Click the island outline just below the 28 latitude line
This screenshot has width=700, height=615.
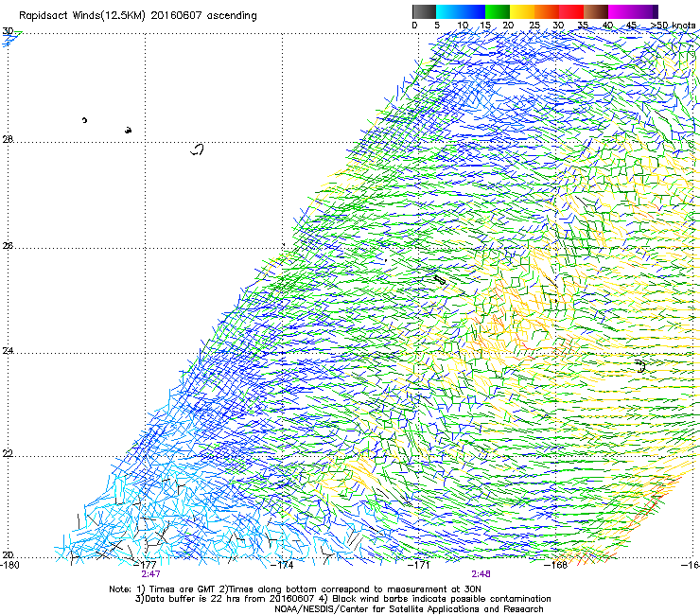pyautogui.click(x=198, y=149)
